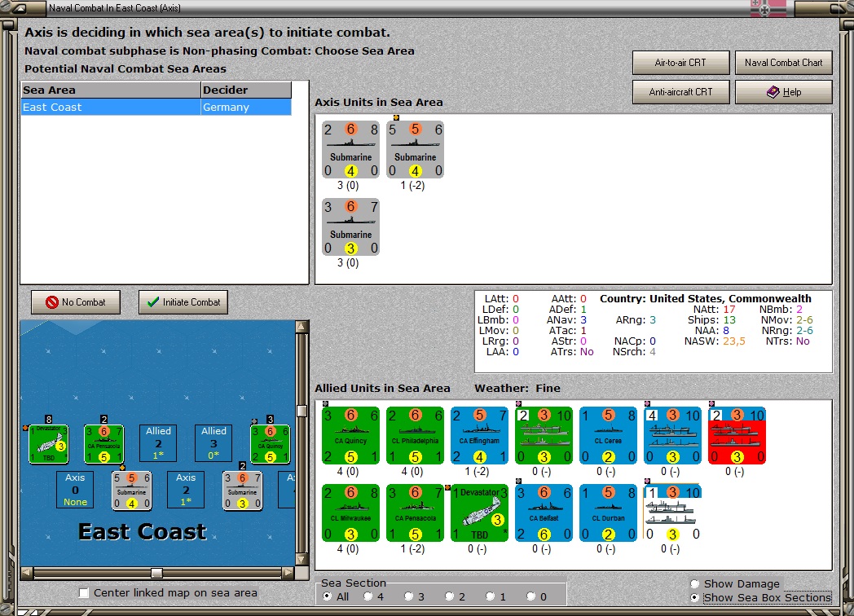Select the CA Effingham unit counter
This screenshot has width=854, height=616.
point(479,436)
